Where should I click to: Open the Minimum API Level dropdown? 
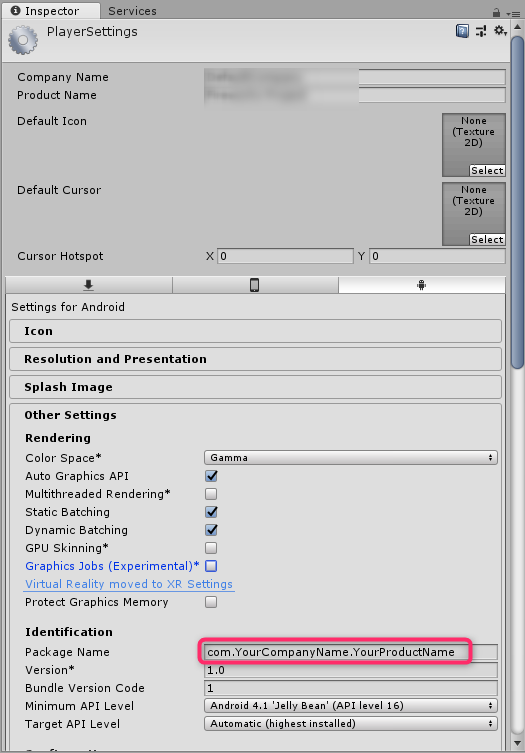tap(351, 705)
